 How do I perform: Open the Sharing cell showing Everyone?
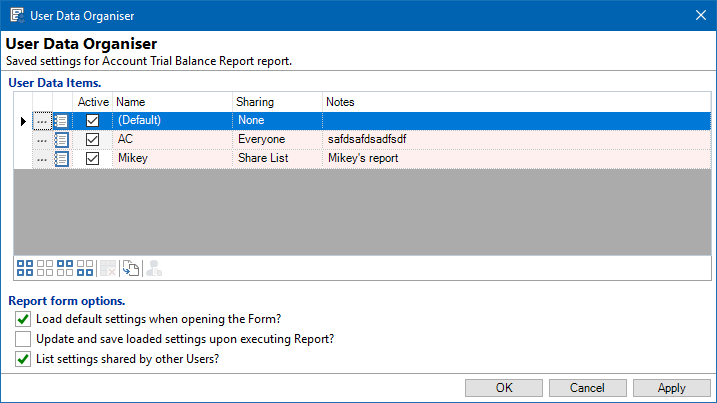(276, 140)
